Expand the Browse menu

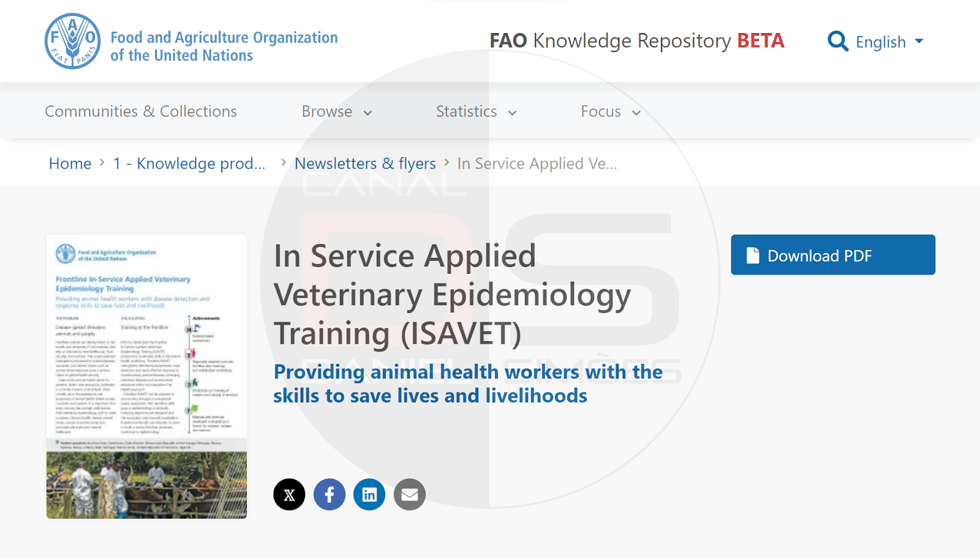pos(337,111)
